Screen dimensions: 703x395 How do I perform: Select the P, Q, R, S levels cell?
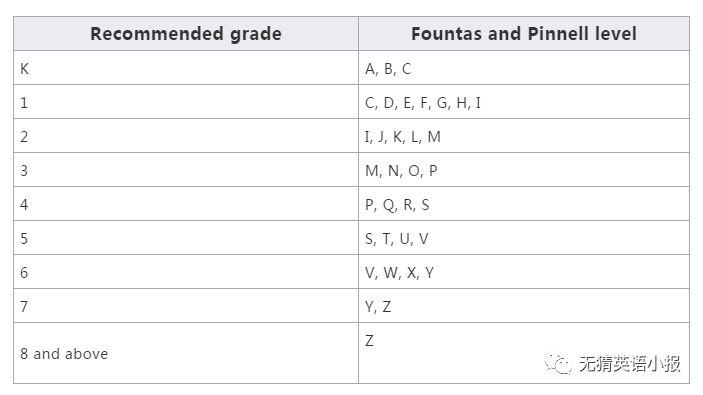524,204
